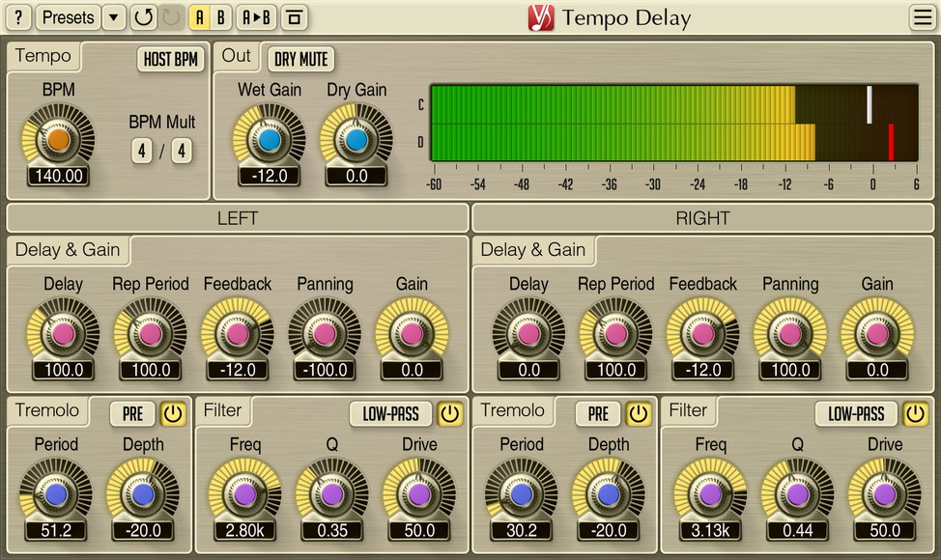941x560 pixels.
Task: Click the BPM knob
Action: pyautogui.click(x=59, y=140)
